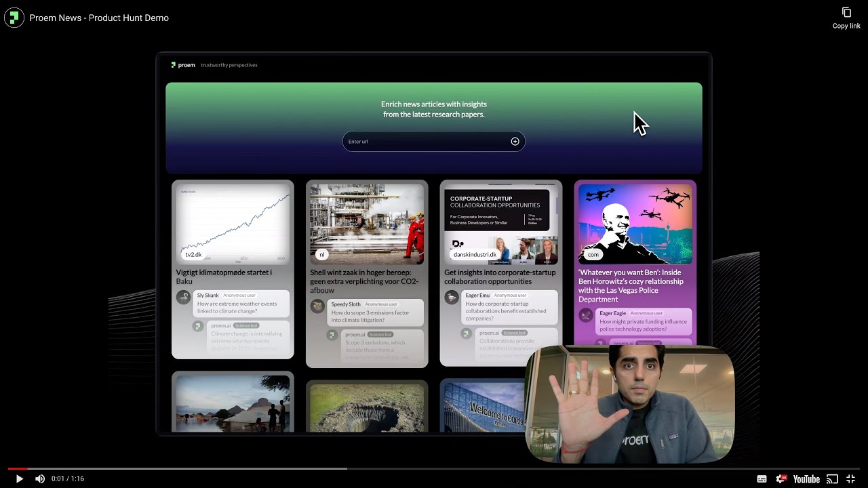Click proem.ai bot icon under Sly Skunk
This screenshot has height=488, width=868.
coord(197,326)
